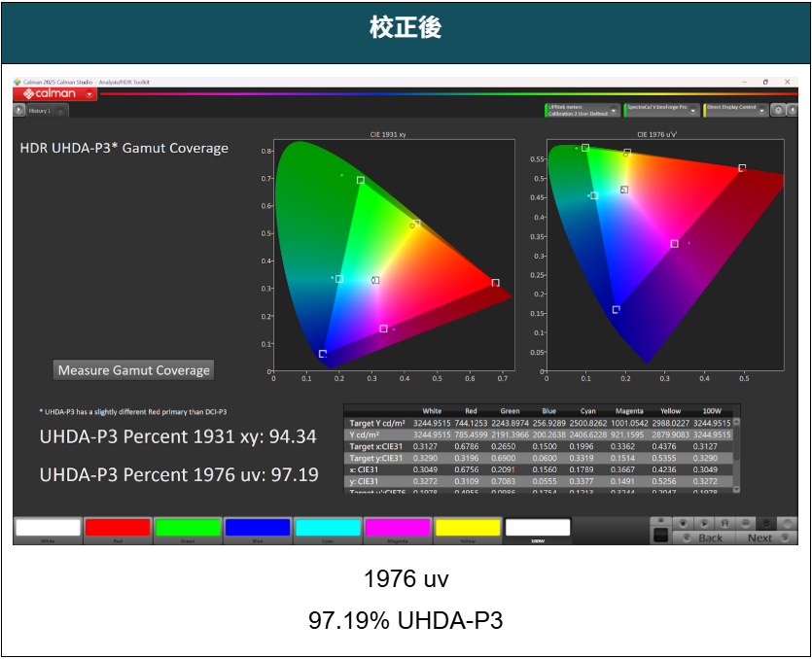
Task: Click the settings gear in the toolbar
Action: pyautogui.click(x=778, y=109)
